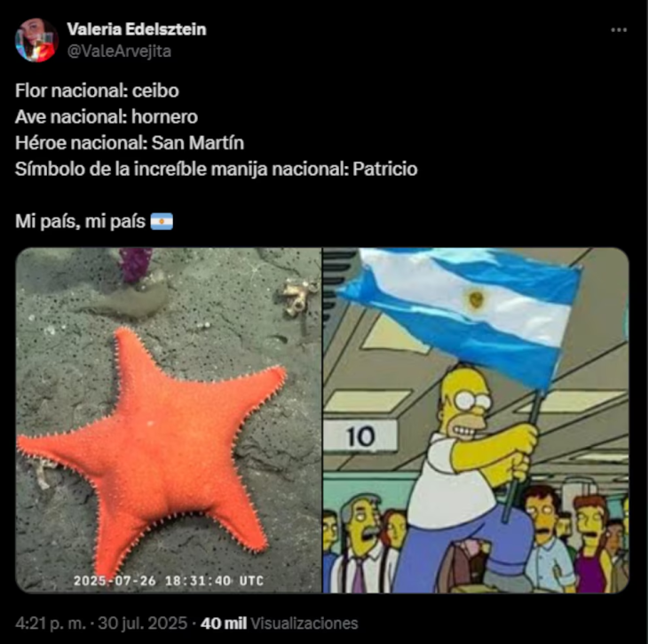Select the 'Héroe nacional: San Martín' line
The width and height of the screenshot is (648, 644).
pos(130,143)
